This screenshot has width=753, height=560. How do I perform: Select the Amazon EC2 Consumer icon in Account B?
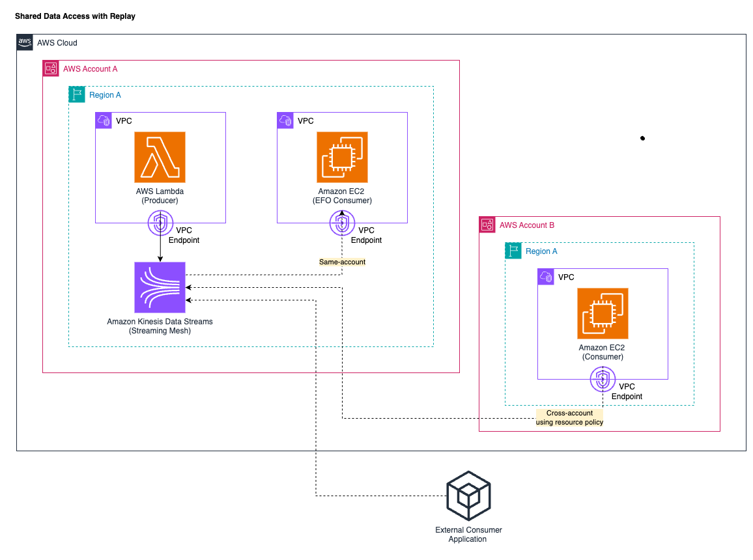point(603,313)
